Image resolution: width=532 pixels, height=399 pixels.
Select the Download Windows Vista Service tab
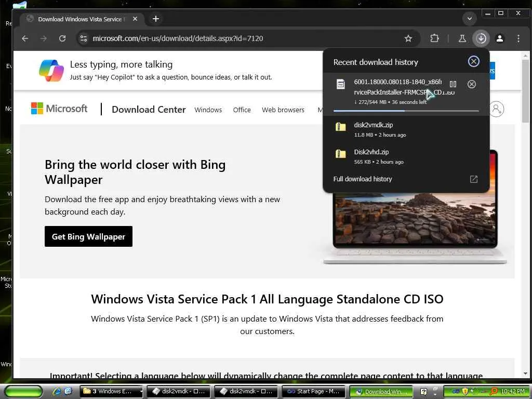82,19
